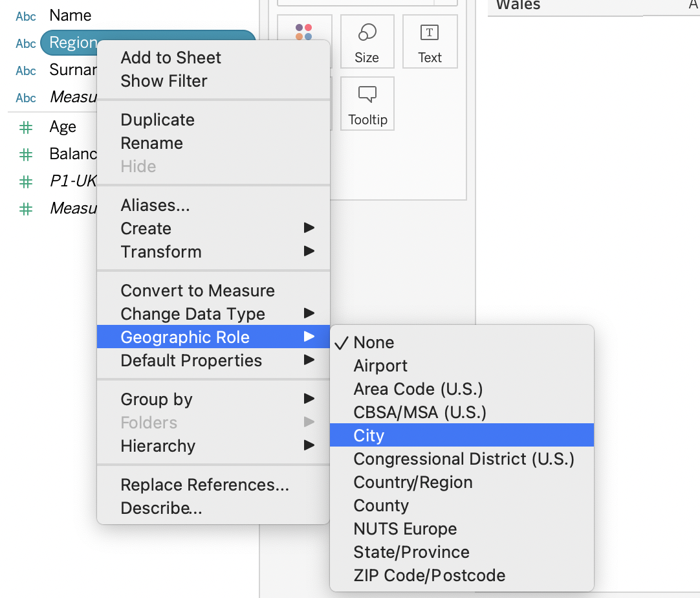Choose State/Province geographic role
This screenshot has height=598, width=700.
tap(411, 552)
